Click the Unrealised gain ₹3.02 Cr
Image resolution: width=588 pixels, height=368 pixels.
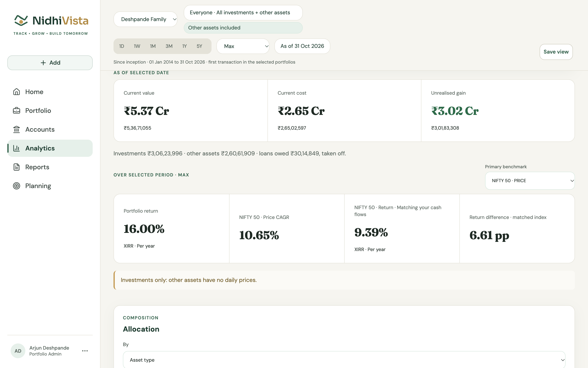click(455, 111)
